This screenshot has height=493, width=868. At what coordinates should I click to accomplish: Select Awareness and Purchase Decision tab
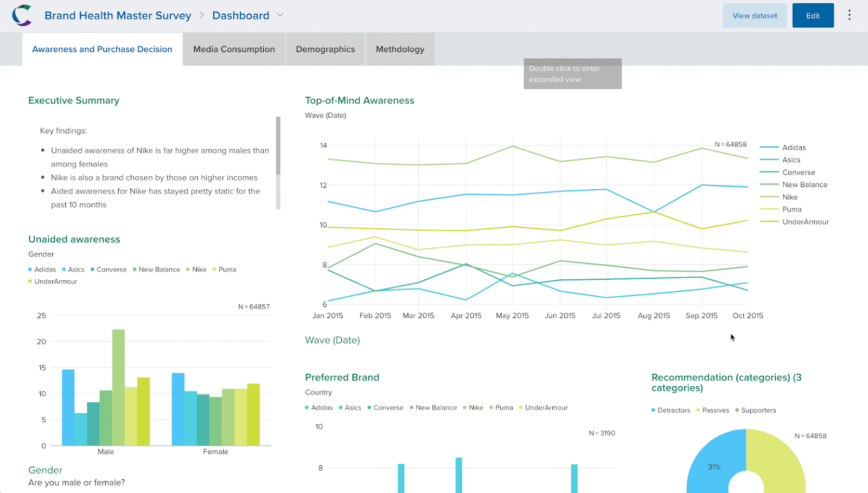(x=102, y=49)
